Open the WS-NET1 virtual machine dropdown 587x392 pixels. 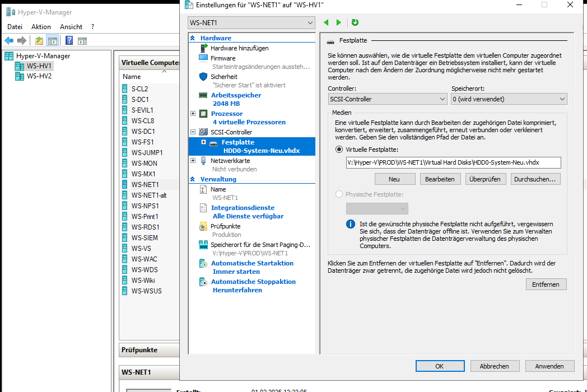251,23
